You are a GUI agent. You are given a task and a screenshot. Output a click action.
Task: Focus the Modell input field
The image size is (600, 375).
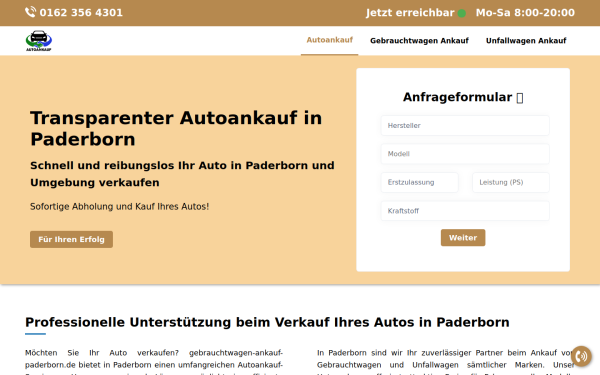pyautogui.click(x=465, y=154)
